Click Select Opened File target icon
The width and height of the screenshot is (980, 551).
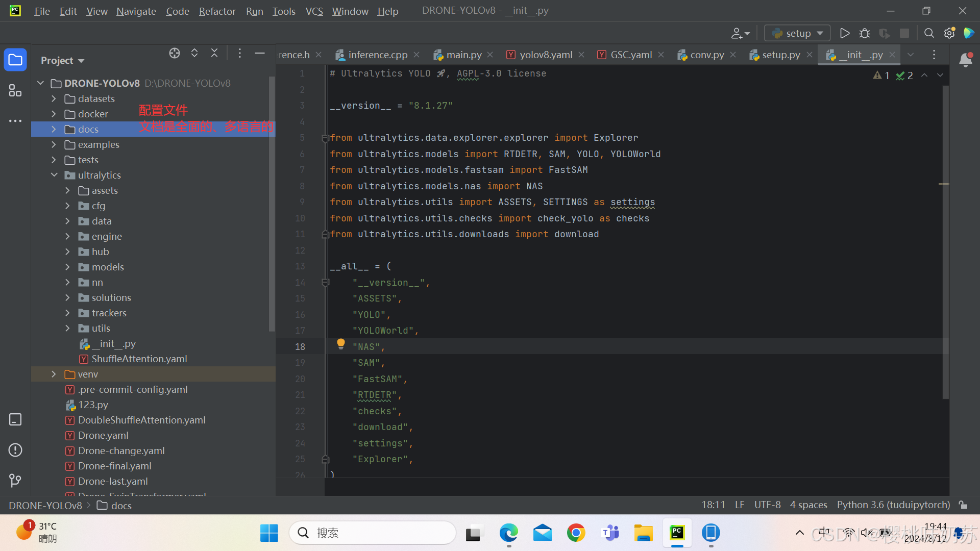click(175, 53)
